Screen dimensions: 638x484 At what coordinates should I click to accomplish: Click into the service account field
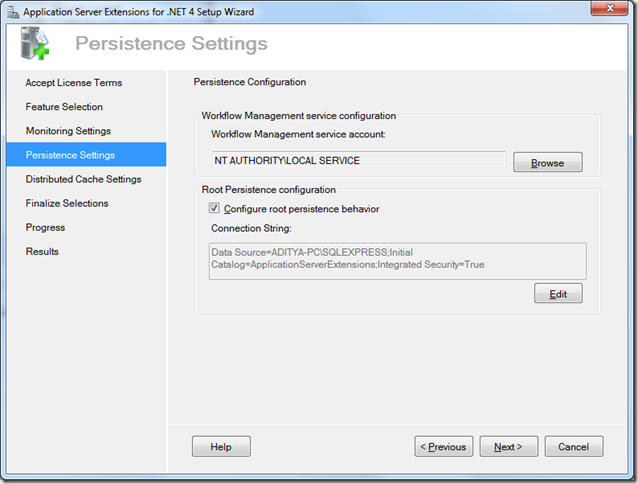[x=358, y=161]
